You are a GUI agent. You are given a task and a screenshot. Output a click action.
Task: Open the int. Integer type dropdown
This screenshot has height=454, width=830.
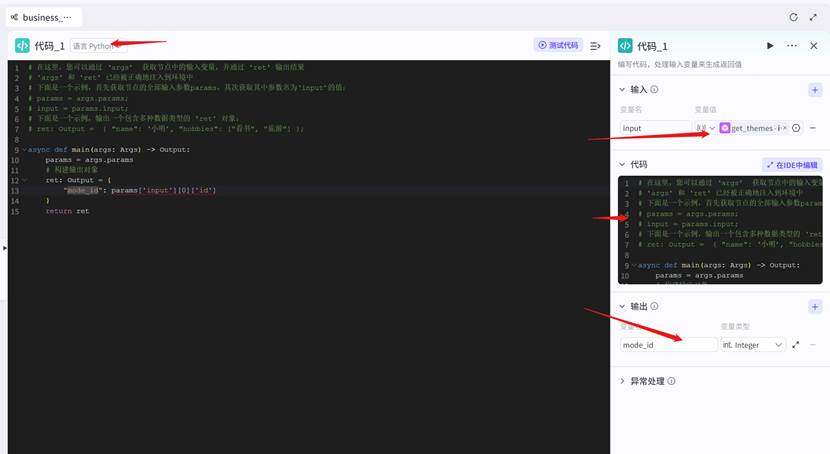pos(752,345)
